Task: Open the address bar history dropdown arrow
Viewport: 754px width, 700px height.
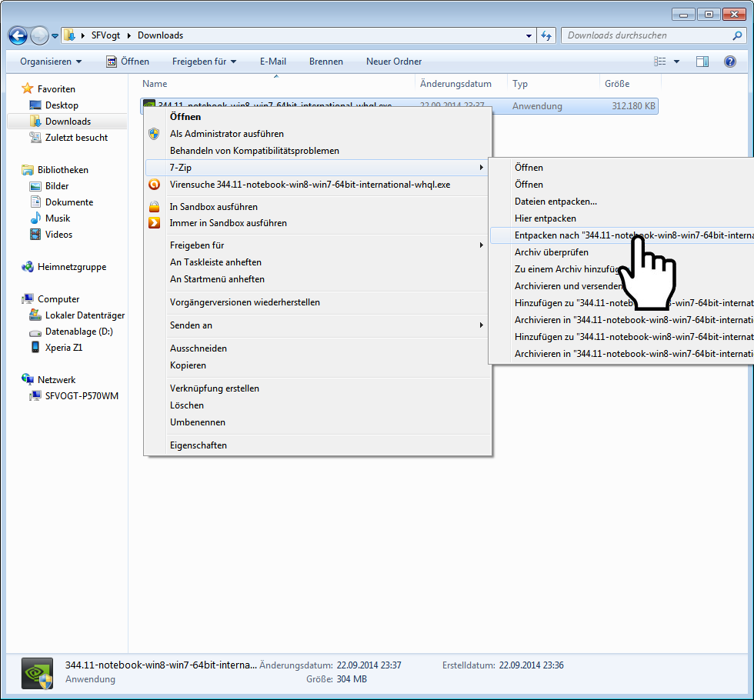Action: coord(529,35)
